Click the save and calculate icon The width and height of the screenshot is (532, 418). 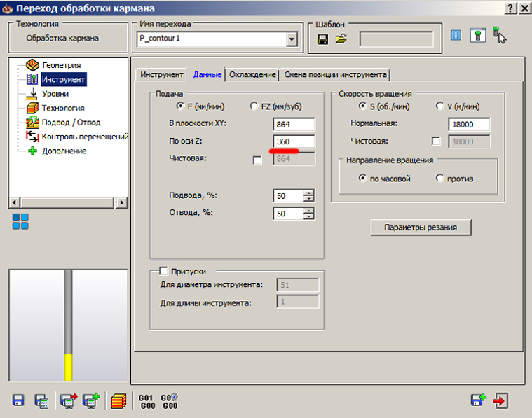click(x=41, y=401)
